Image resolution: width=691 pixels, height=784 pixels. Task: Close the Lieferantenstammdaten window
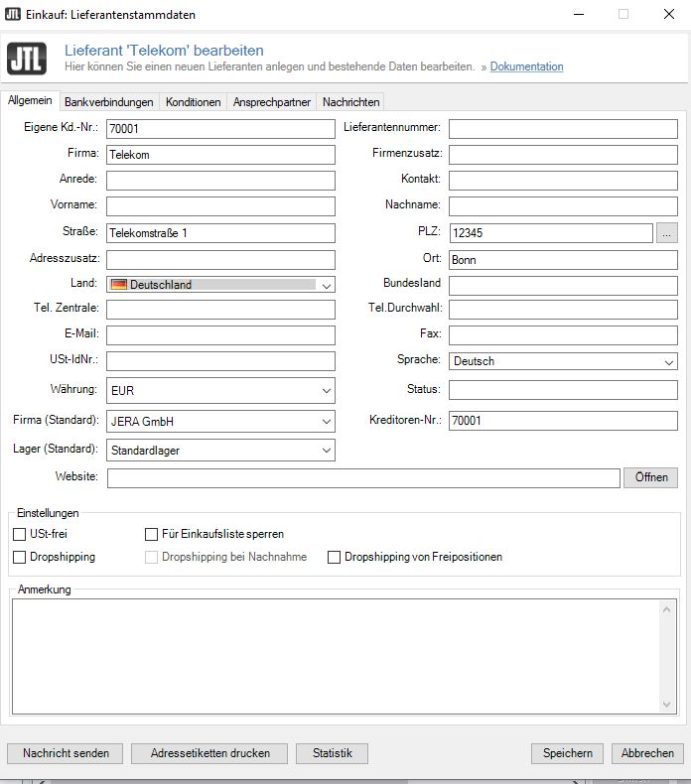click(669, 14)
